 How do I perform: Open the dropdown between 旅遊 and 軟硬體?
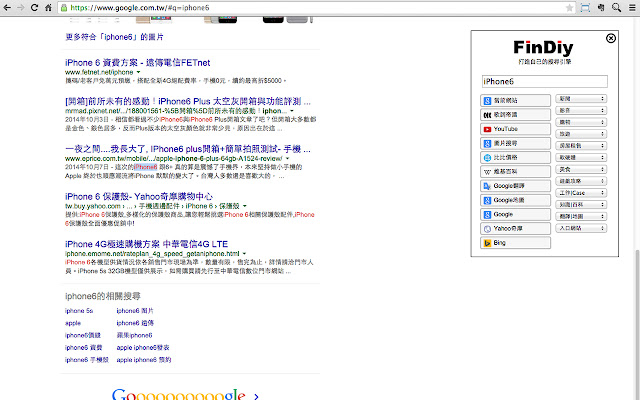tap(581, 146)
